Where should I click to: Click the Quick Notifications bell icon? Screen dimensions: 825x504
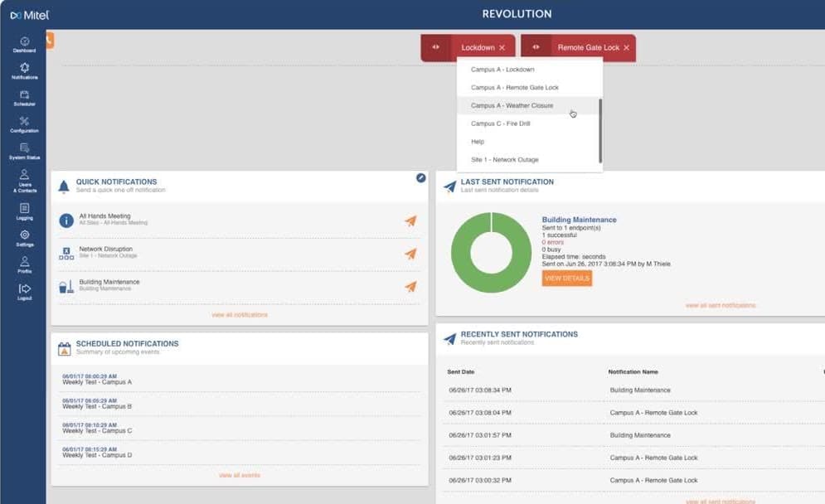(64, 187)
